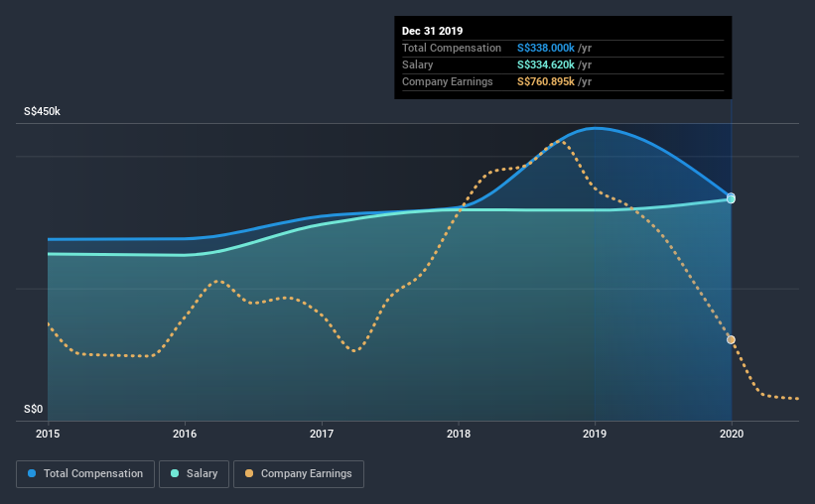Toggle the Salary legend button
The width and height of the screenshot is (815, 504).
194,474
